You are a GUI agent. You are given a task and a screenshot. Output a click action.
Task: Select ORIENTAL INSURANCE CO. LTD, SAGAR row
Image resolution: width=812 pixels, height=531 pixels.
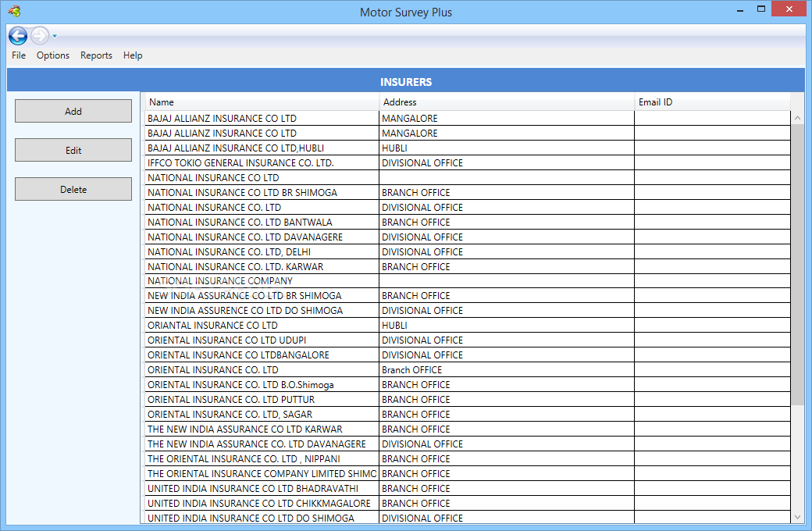(x=468, y=415)
